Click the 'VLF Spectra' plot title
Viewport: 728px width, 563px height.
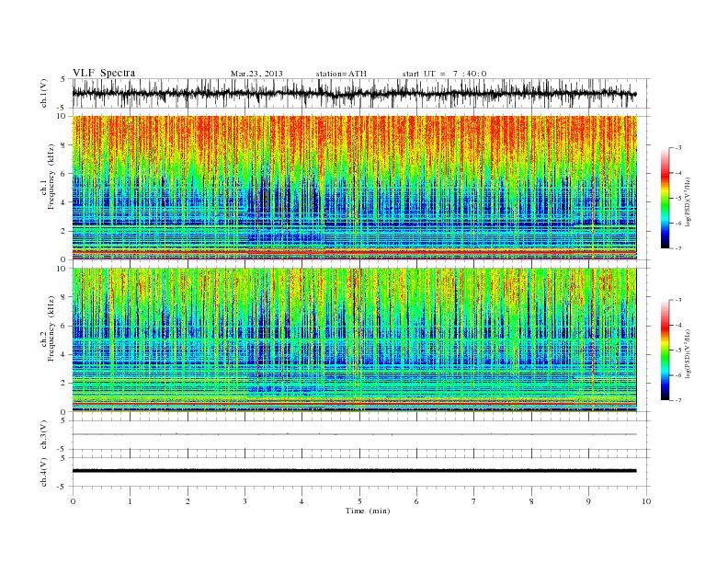click(104, 73)
